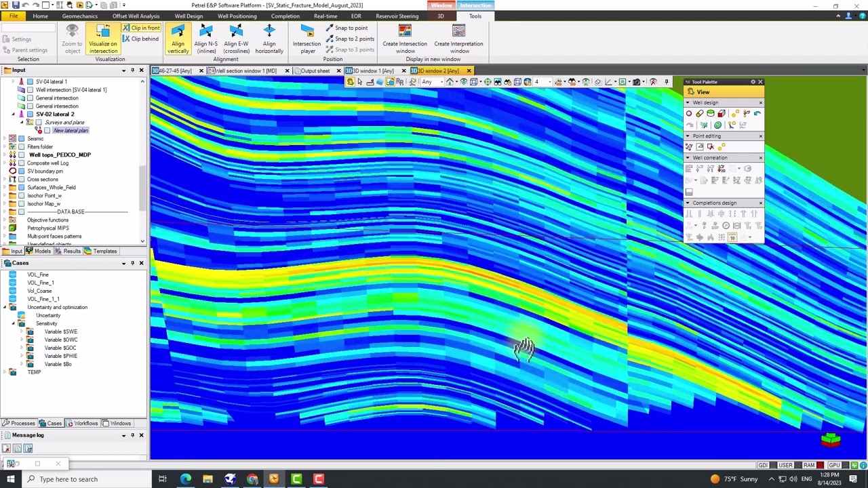The width and height of the screenshot is (868, 488).
Task: Collapse the Well design palette section
Action: pyautogui.click(x=688, y=103)
